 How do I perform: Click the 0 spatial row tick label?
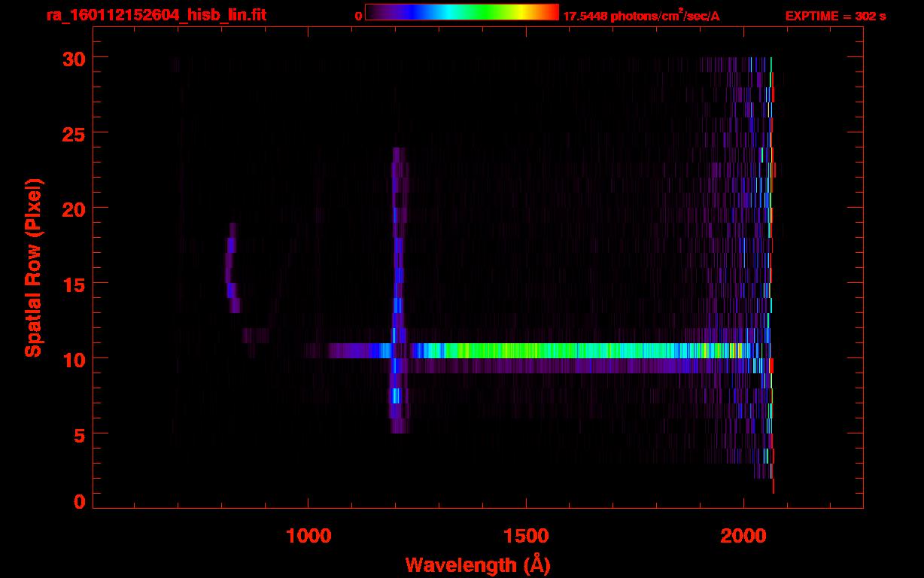(79, 501)
